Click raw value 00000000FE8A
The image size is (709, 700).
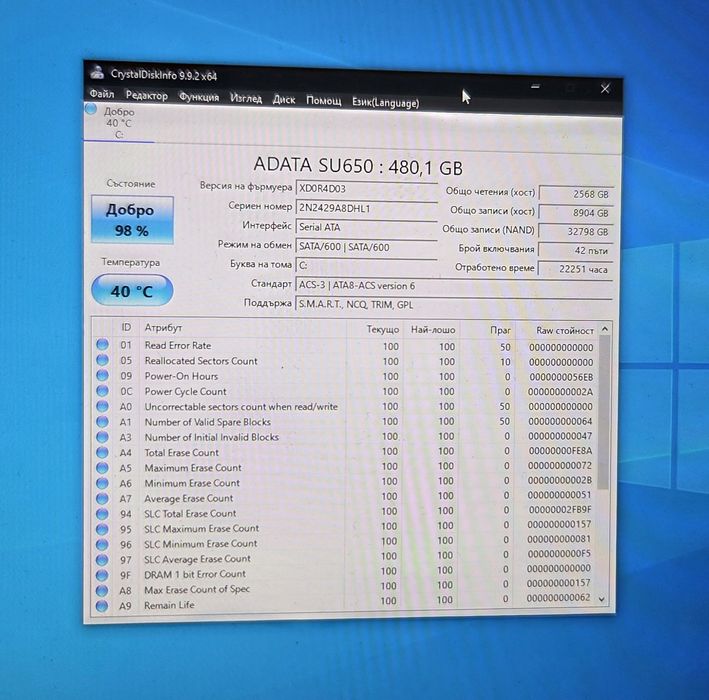tap(560, 451)
